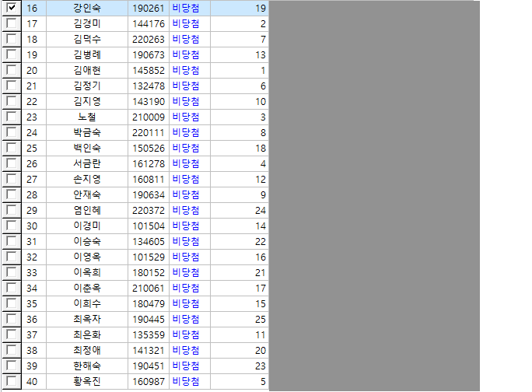Image resolution: width=532 pixels, height=392 pixels.
Task: Check the checkbox next to row 29 염인혜
Action: point(12,210)
